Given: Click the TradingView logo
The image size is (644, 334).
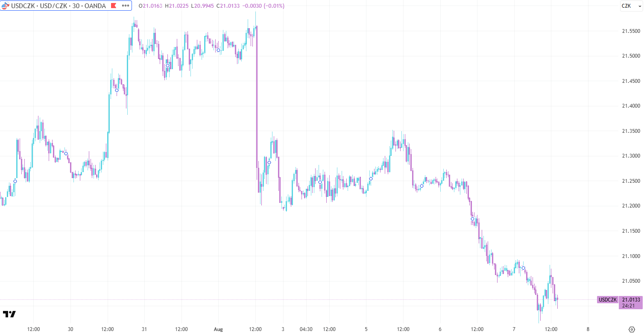Looking at the screenshot, I should coord(9,314).
